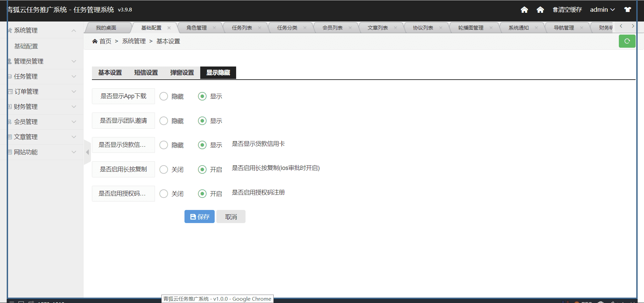Click the green refresh button

(x=627, y=41)
